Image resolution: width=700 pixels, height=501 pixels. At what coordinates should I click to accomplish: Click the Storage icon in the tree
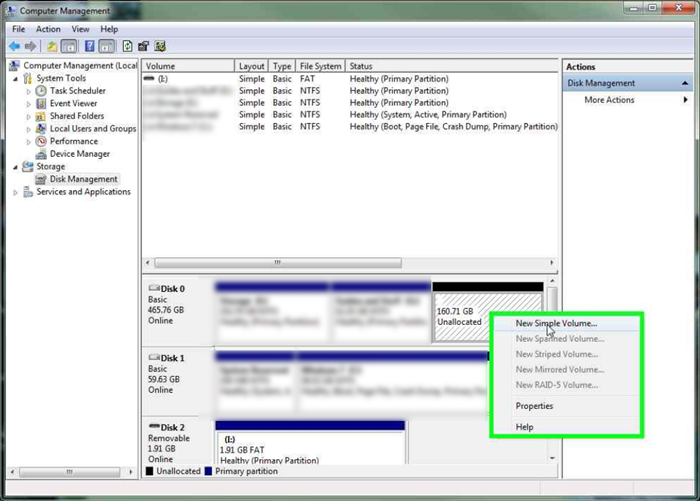tap(28, 167)
